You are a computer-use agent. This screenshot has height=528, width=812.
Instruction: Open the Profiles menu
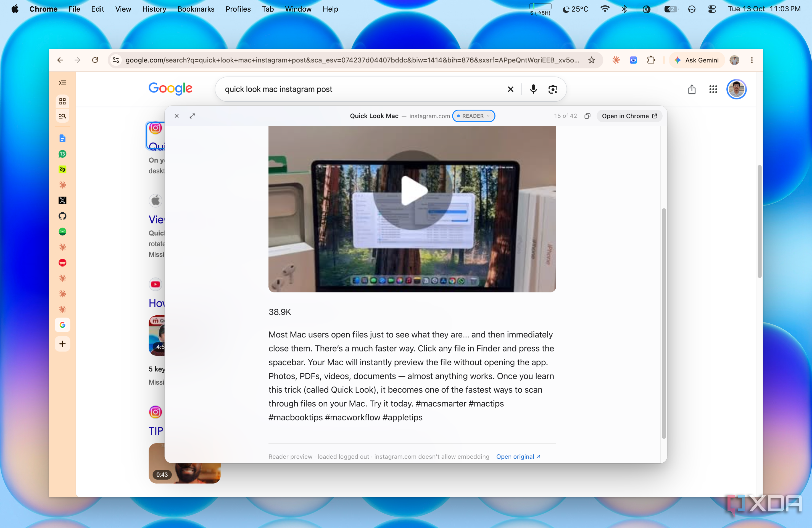pos(238,9)
